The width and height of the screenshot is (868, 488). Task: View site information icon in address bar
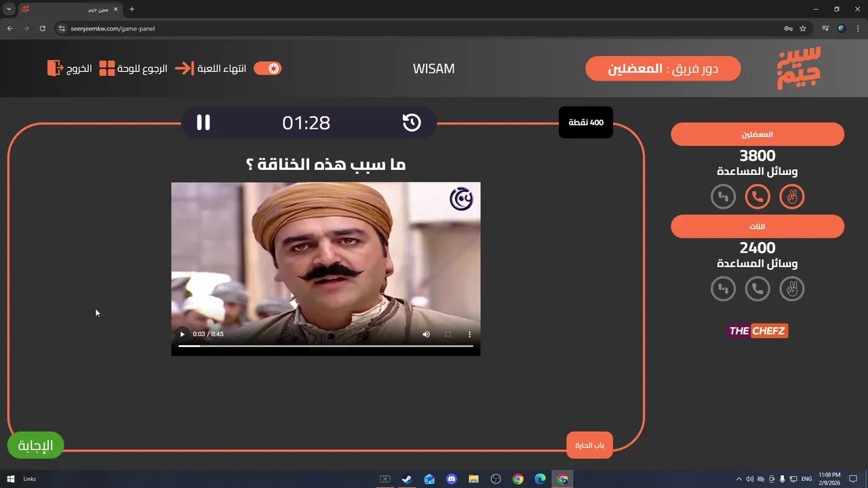click(x=62, y=28)
